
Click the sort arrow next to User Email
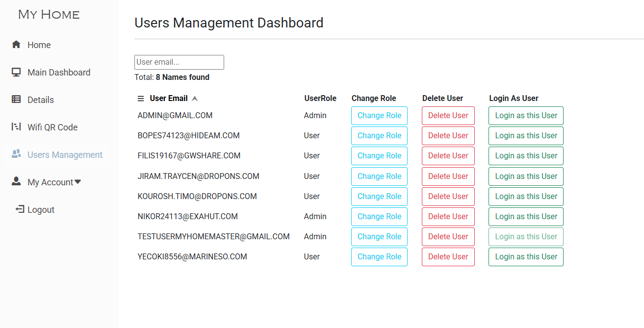coord(195,99)
